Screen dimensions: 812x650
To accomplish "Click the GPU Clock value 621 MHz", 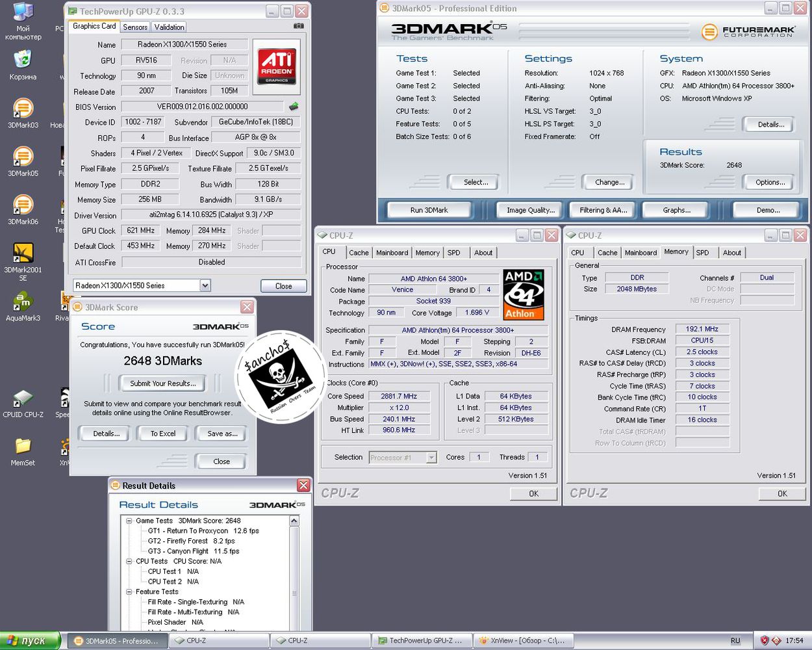I will coord(141,231).
